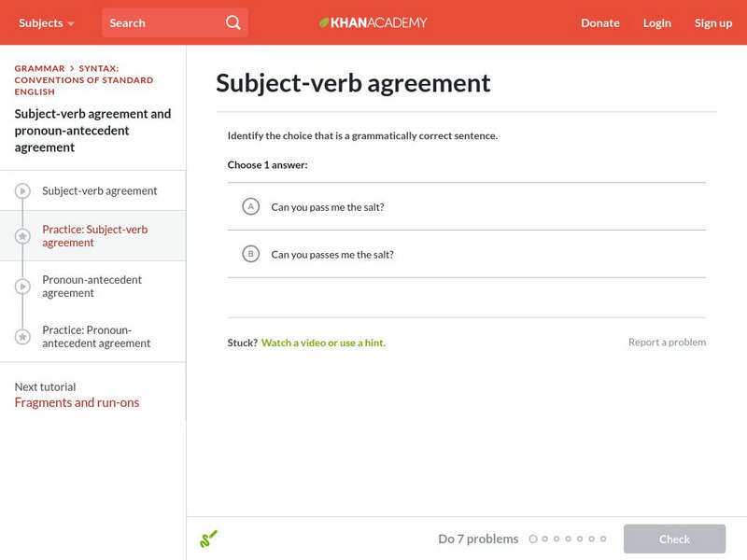Viewport: 747px width, 560px height.
Task: Click 'Report a problem'
Action: (669, 342)
